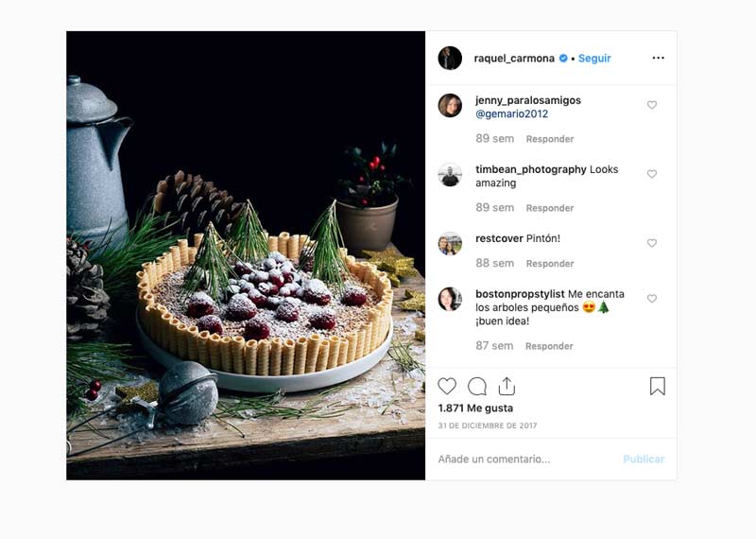Image resolution: width=756 pixels, height=539 pixels.
Task: Reply to the timbean_photography comment
Action: pyautogui.click(x=550, y=208)
